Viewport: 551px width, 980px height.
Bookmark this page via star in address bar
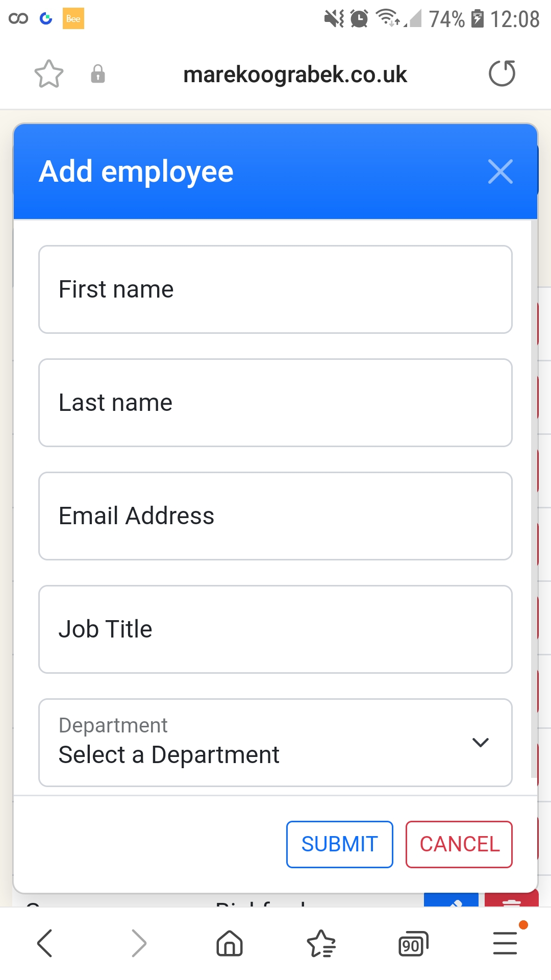[x=48, y=73]
